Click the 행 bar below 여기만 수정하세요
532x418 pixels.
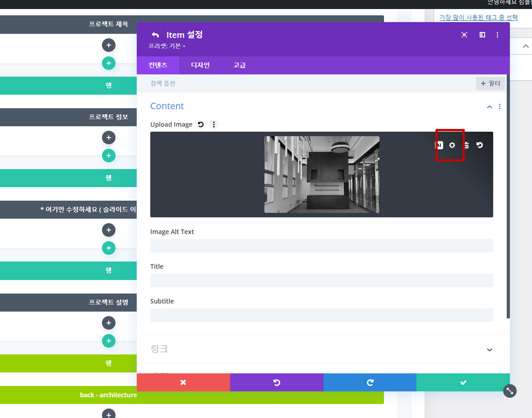pyautogui.click(x=68, y=271)
